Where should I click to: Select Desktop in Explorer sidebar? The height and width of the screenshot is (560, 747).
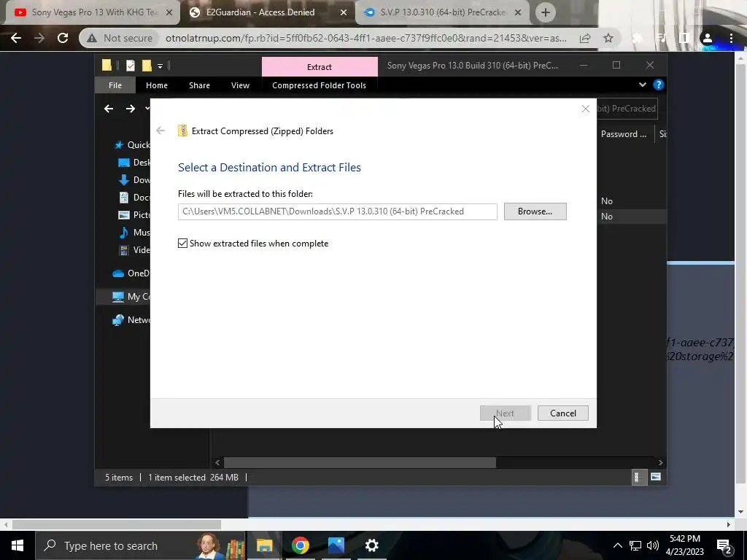point(134,163)
